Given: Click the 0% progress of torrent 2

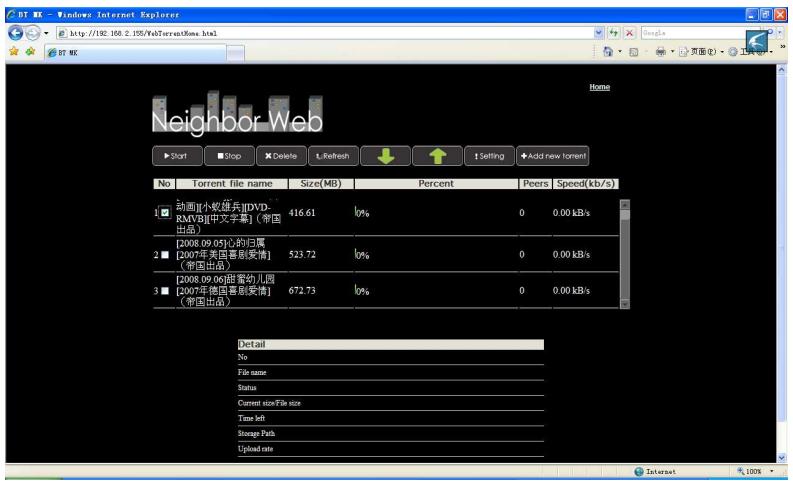Looking at the screenshot, I should 362,254.
